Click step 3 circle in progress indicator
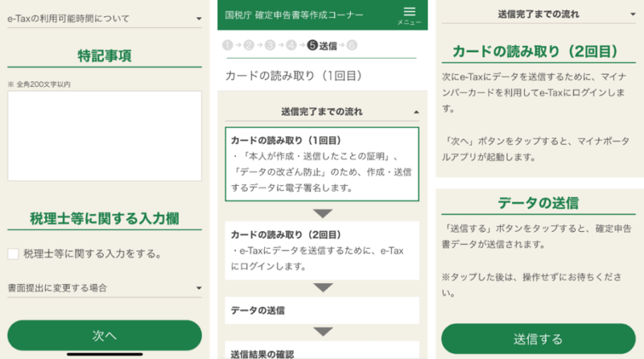 click(270, 45)
